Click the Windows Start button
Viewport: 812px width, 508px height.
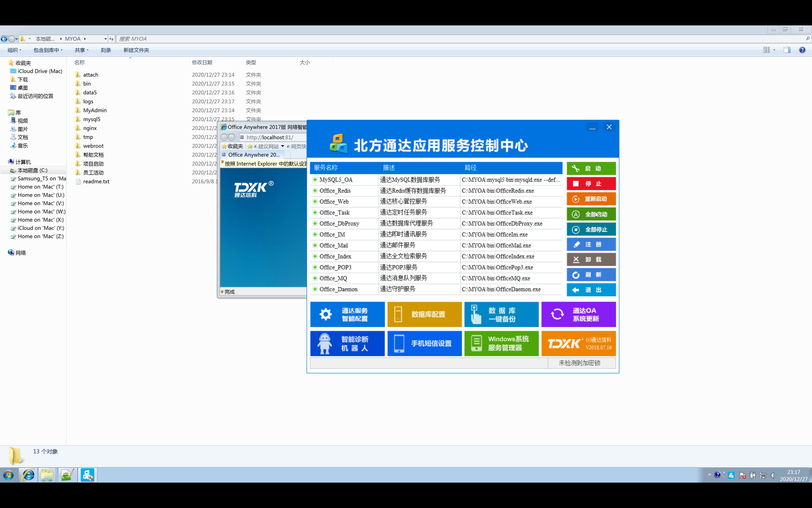[x=9, y=475]
